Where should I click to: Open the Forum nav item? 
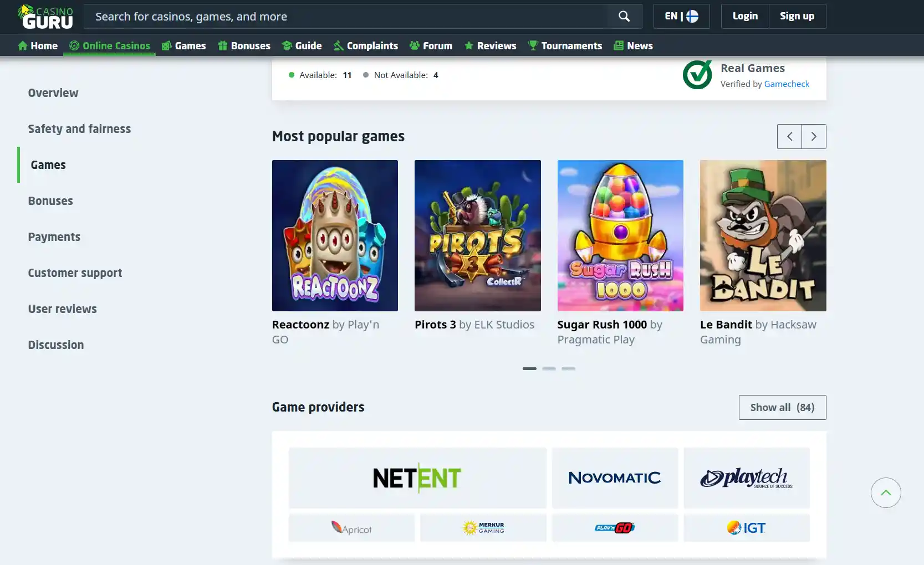(431, 45)
